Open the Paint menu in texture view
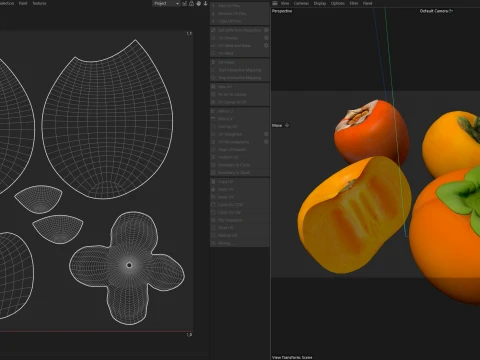This screenshot has height=360, width=480. tap(23, 3)
